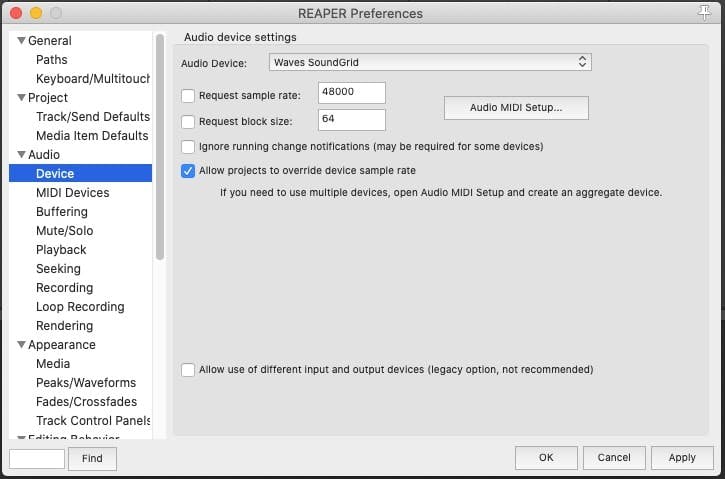The image size is (725, 479).
Task: Select the Appearance category label
Action: click(x=61, y=344)
